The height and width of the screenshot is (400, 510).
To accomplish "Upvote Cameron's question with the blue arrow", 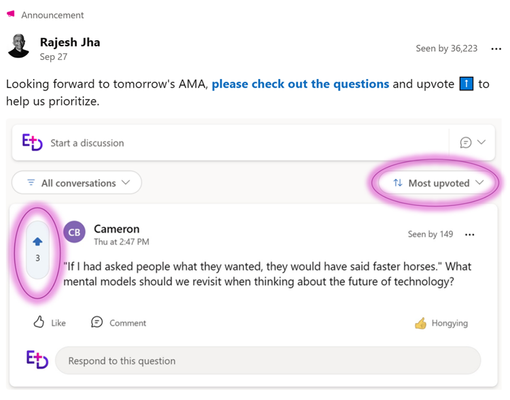I will (37, 242).
